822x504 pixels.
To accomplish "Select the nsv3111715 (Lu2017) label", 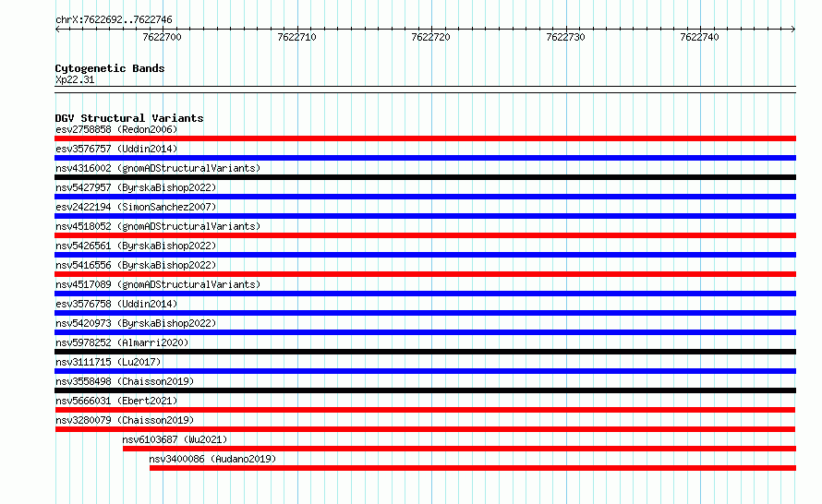I will click(x=108, y=362).
